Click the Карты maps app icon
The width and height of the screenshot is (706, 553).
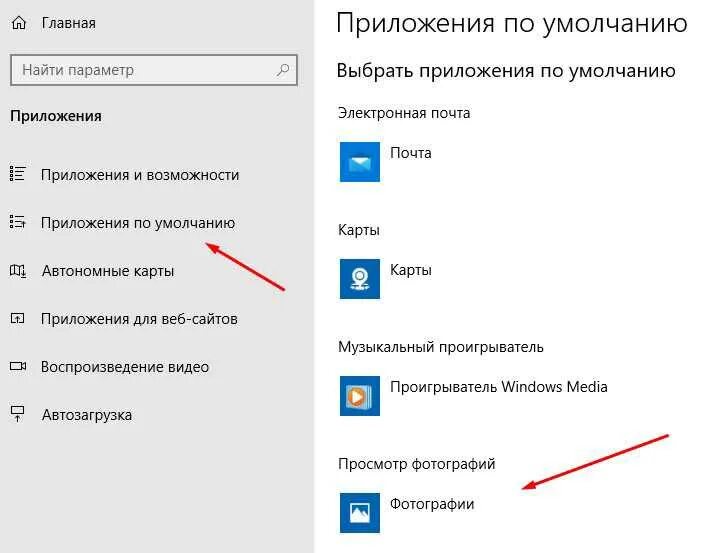pyautogui.click(x=360, y=279)
